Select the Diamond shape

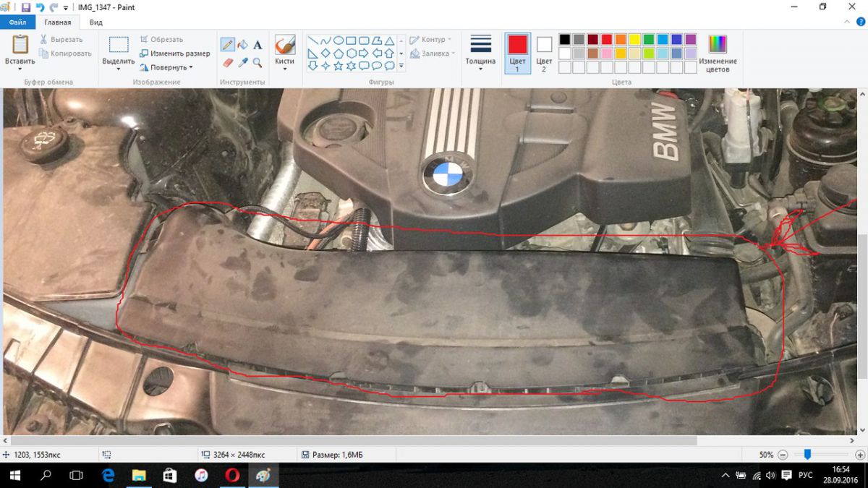tap(325, 53)
